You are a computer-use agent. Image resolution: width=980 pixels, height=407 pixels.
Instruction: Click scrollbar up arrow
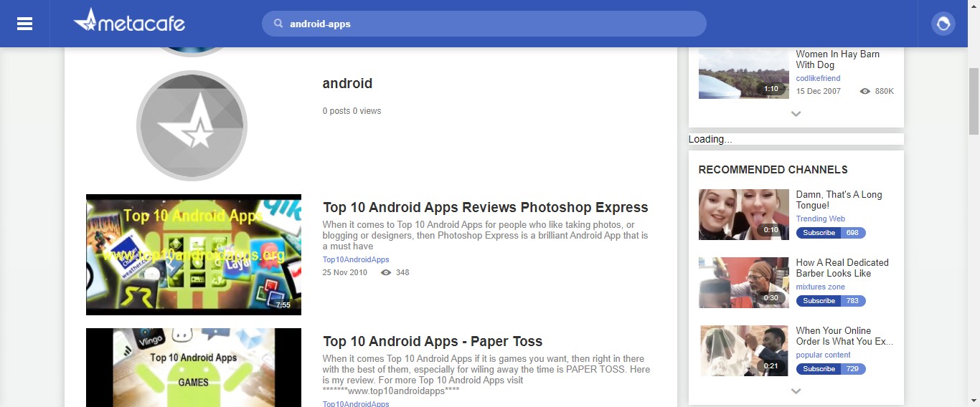point(974,6)
